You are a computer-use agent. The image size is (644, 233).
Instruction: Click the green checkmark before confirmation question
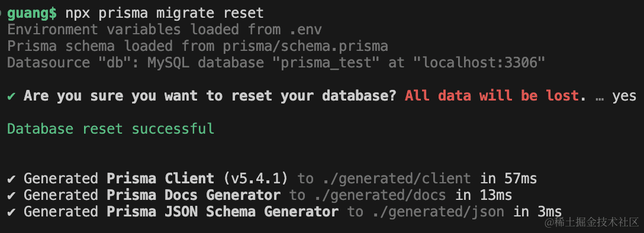11,96
